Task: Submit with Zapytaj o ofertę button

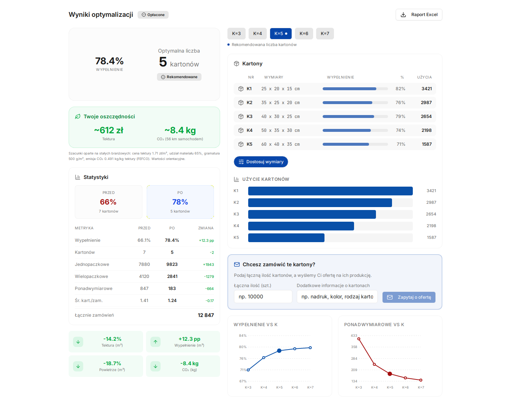Action: tap(409, 297)
